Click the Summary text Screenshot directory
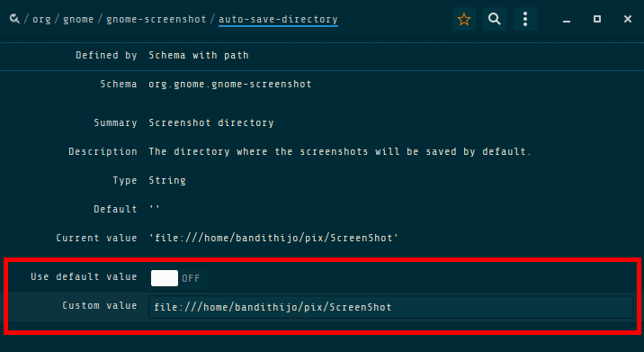The width and height of the screenshot is (644, 352). (211, 122)
